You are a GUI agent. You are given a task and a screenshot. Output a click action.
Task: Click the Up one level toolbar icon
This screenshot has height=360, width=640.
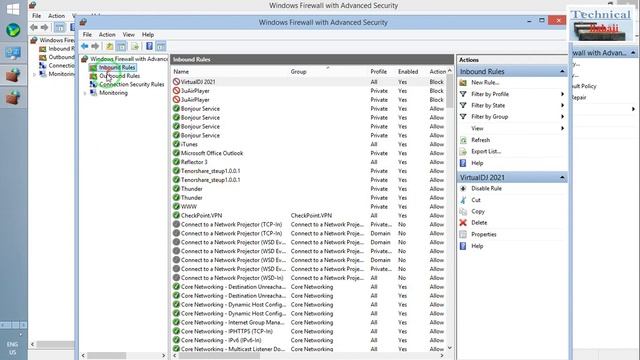pos(109,46)
